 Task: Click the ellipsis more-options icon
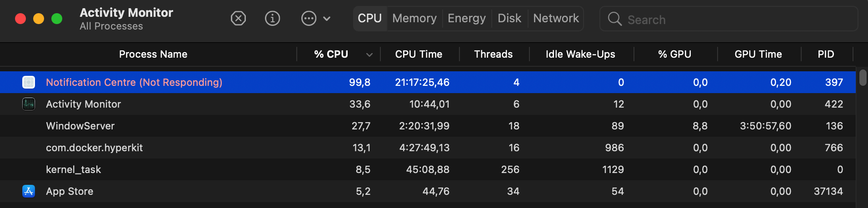tap(309, 19)
